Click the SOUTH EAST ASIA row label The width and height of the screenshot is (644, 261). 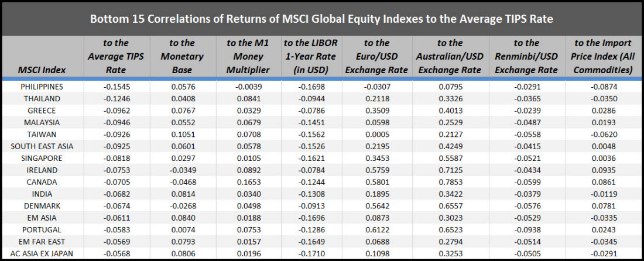coord(42,146)
